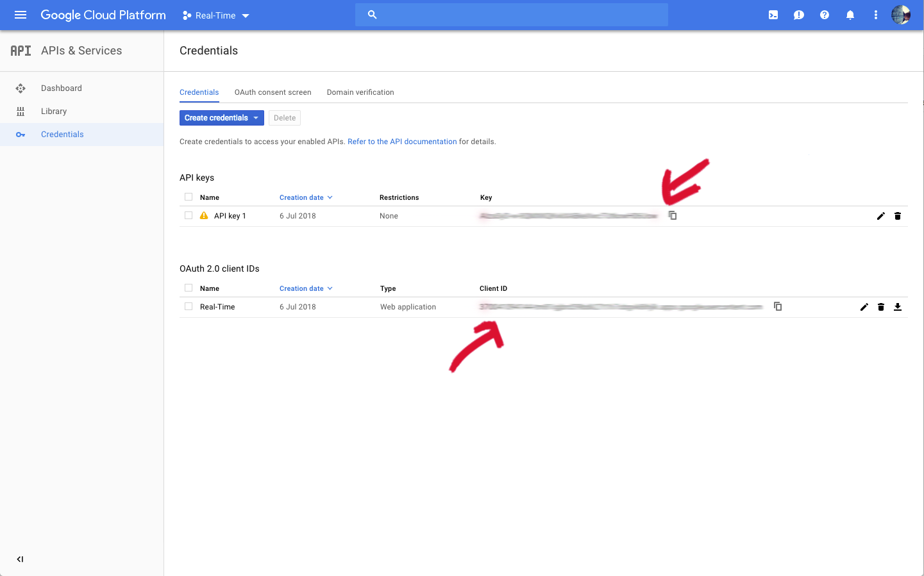Click the APIs & Services heading
The height and width of the screenshot is (576, 924).
pyautogui.click(x=81, y=51)
